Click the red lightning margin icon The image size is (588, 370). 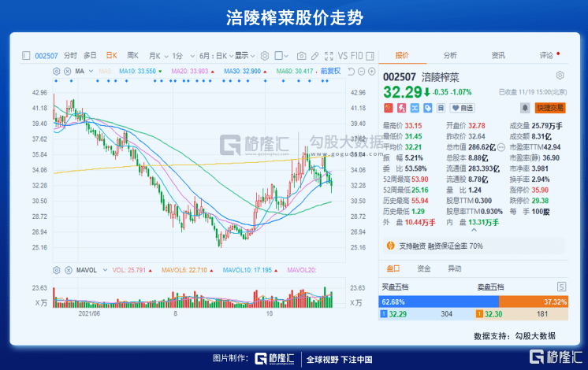tap(402, 108)
